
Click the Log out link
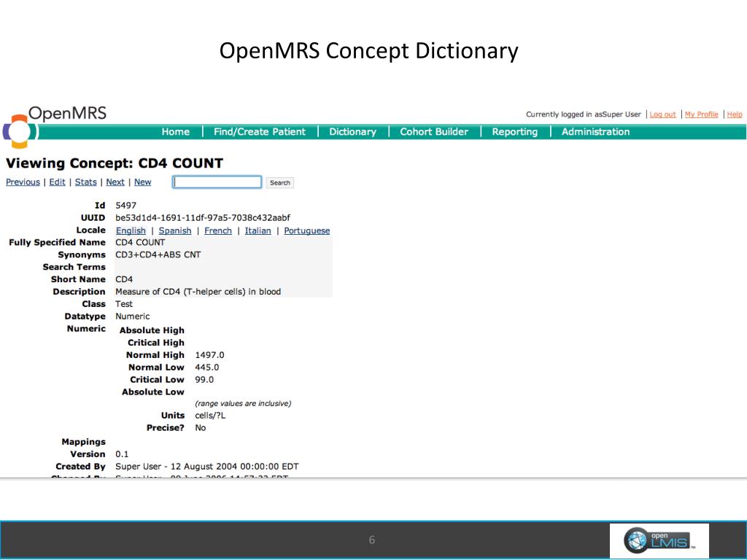pyautogui.click(x=662, y=114)
